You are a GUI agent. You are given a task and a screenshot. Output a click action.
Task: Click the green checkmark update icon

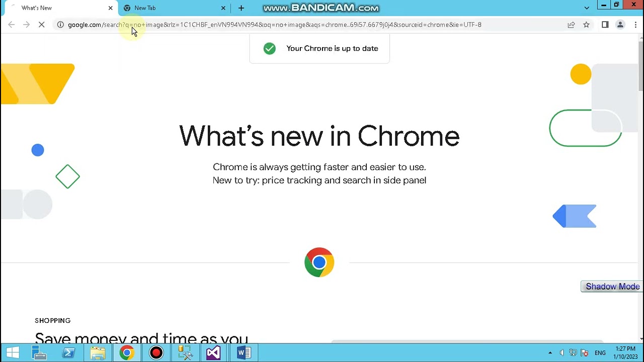coord(270,48)
